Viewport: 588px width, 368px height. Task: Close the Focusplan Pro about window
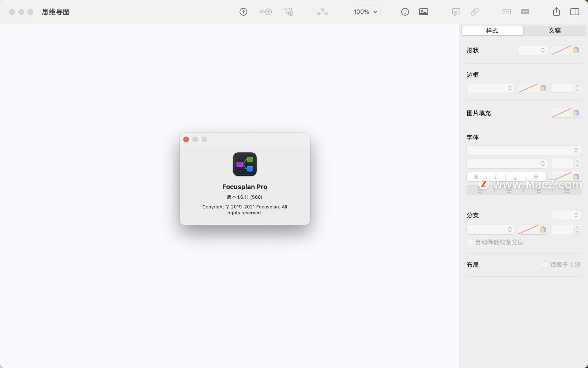(186, 140)
